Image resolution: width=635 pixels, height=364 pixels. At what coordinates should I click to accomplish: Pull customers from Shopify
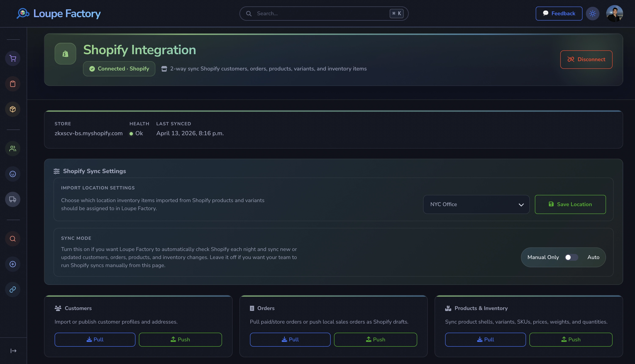(95, 339)
